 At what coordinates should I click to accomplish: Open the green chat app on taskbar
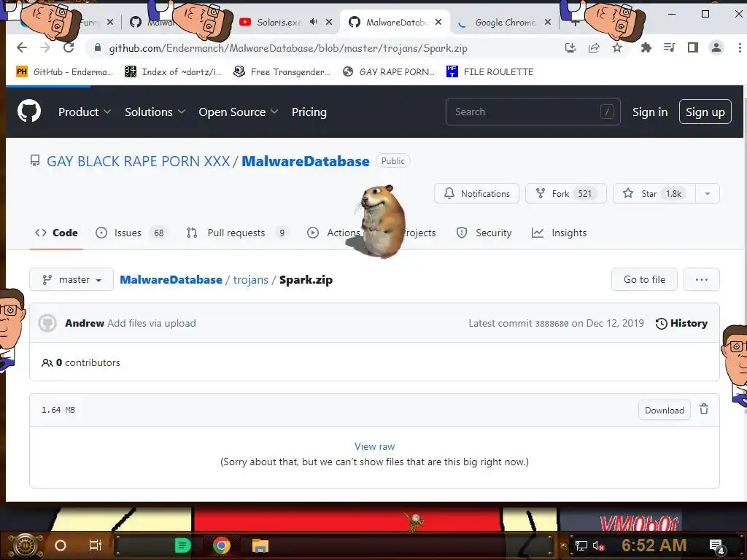(182, 545)
